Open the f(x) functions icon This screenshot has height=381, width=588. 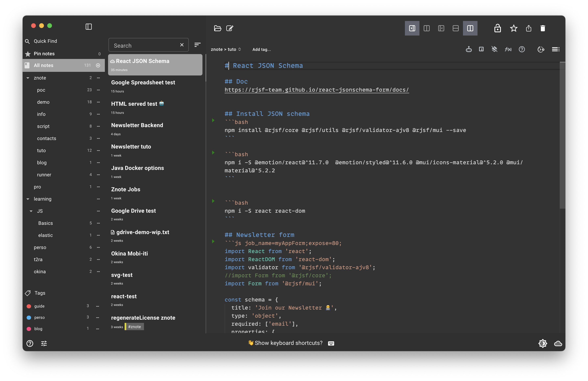[x=508, y=49]
